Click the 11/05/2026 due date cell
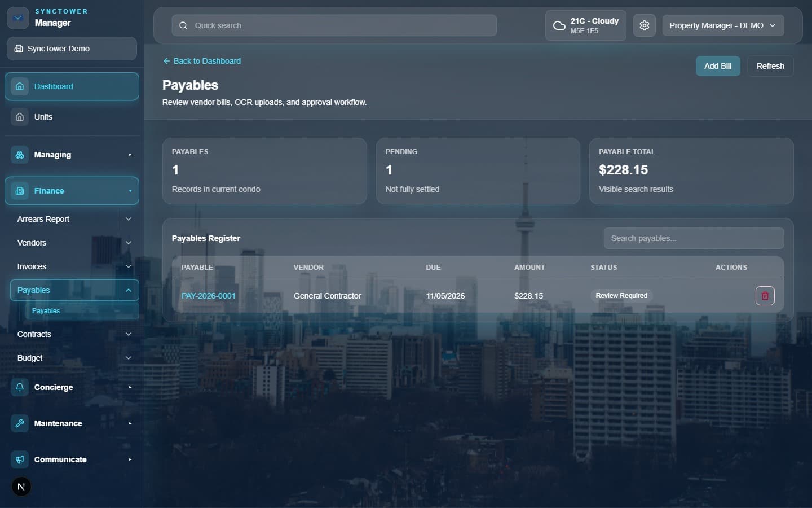This screenshot has width=812, height=508. (445, 296)
